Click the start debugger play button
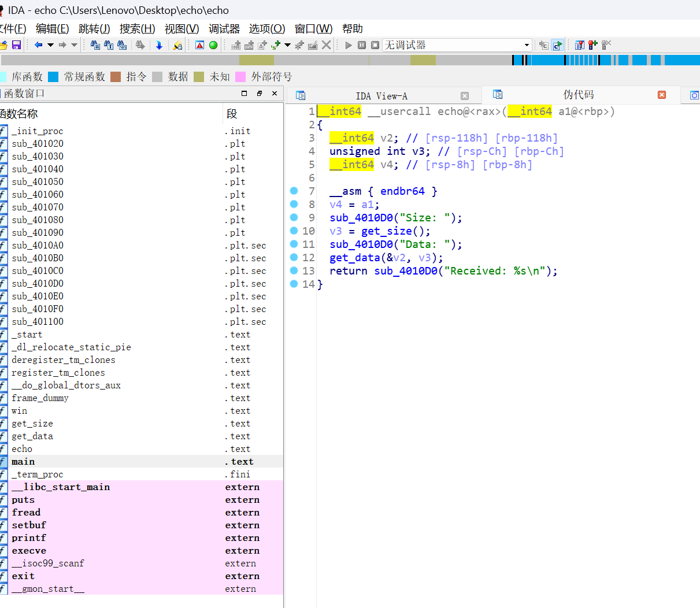 [348, 45]
